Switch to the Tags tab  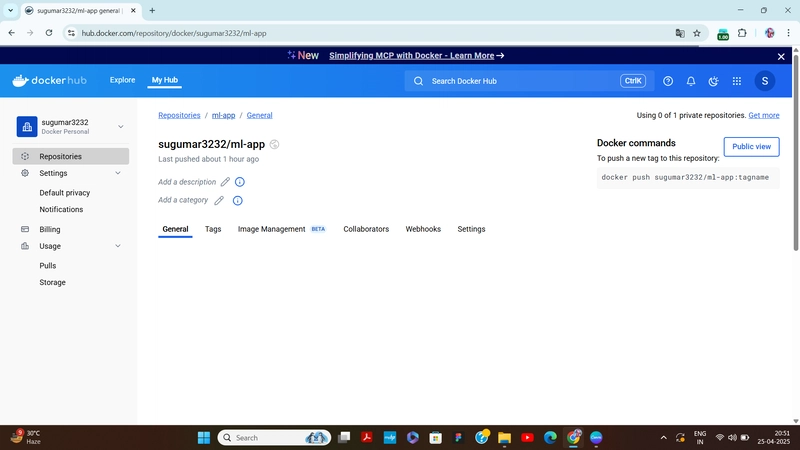coord(213,229)
